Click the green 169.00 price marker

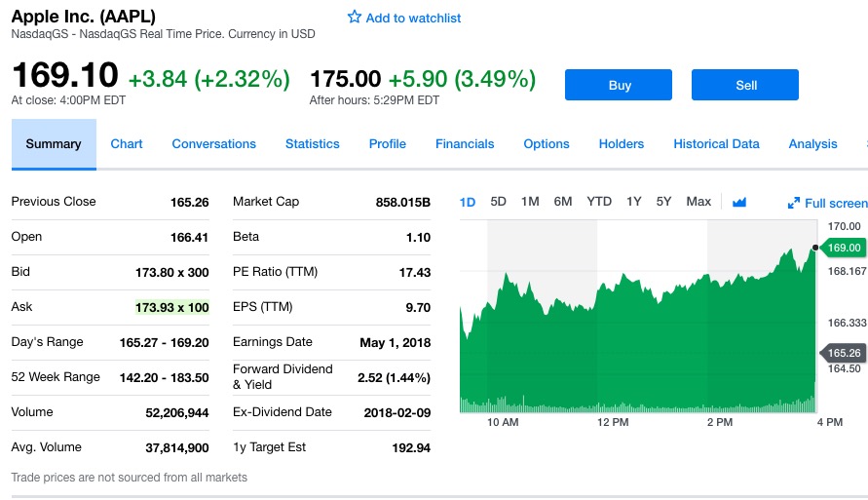pos(842,248)
